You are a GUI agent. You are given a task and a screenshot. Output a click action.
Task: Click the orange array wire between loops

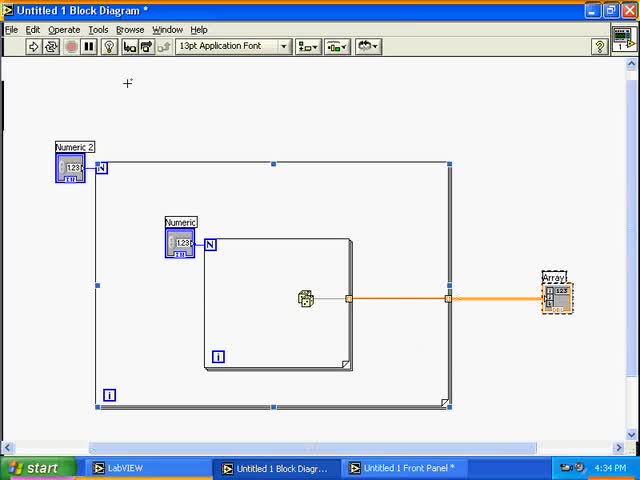(x=398, y=299)
